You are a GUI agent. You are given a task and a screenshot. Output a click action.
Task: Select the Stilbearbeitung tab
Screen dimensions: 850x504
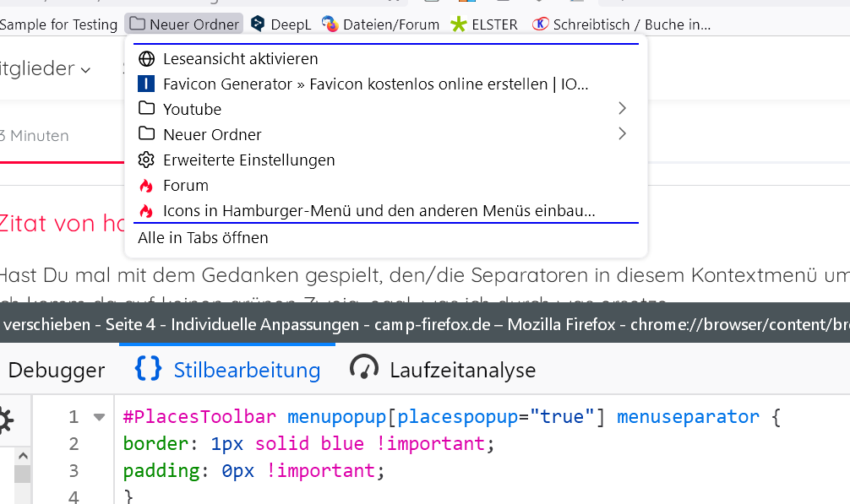[x=228, y=370]
